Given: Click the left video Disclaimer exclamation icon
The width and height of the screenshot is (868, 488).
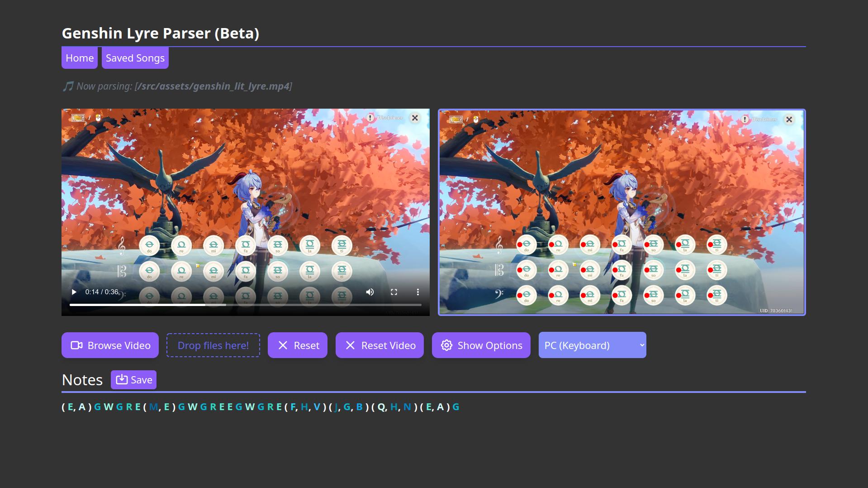Looking at the screenshot, I should tap(370, 118).
